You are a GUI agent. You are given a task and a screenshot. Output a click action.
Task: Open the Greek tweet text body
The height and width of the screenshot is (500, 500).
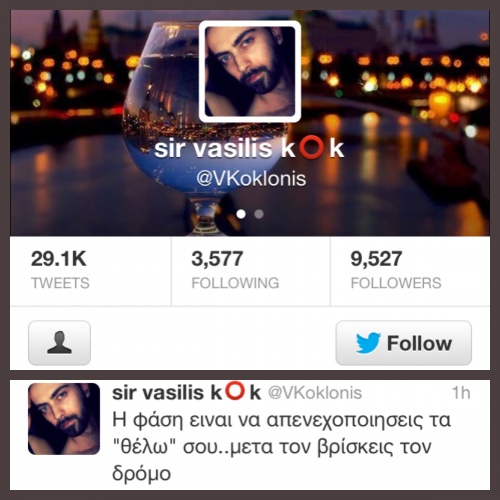click(282, 446)
